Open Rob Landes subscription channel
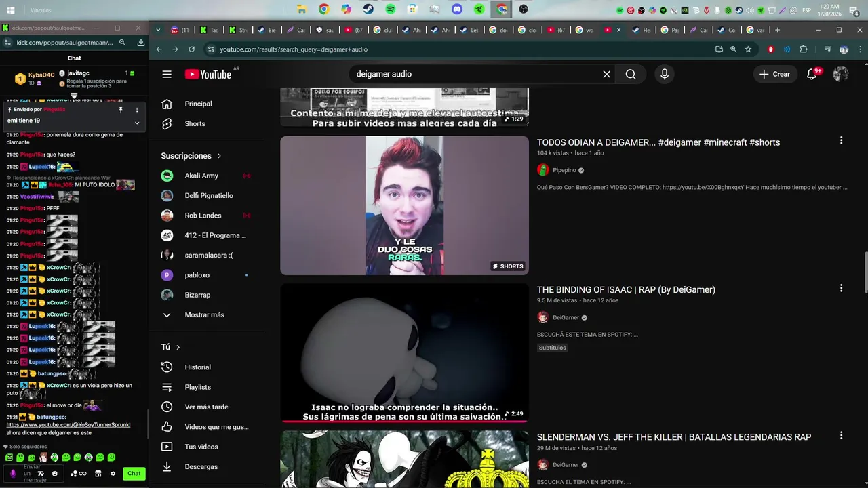868x488 pixels. pos(203,216)
